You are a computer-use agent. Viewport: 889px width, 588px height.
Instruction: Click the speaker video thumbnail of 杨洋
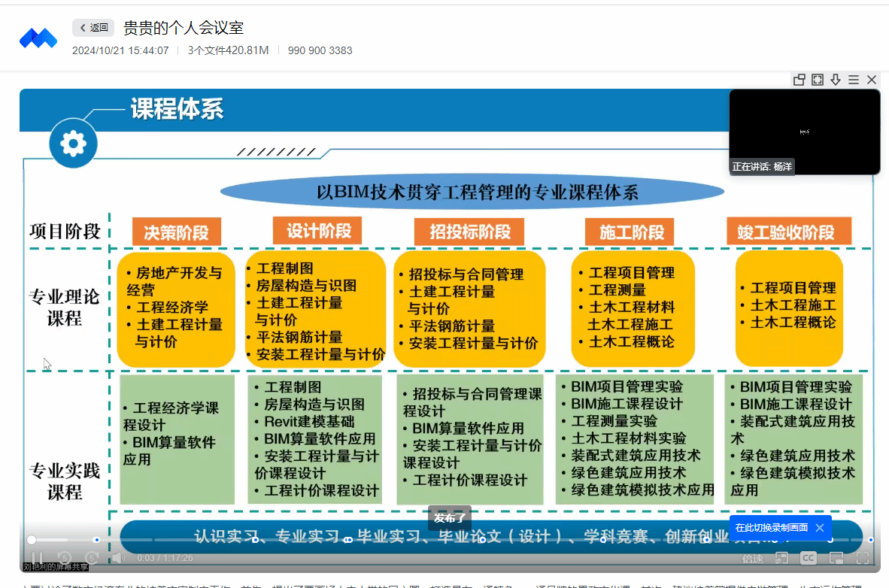point(804,132)
